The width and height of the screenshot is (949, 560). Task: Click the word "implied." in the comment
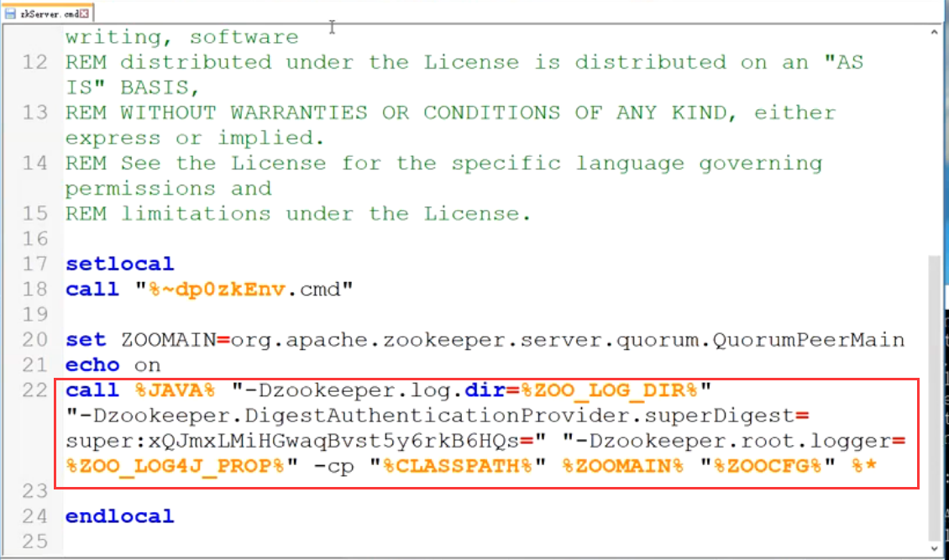(270, 139)
